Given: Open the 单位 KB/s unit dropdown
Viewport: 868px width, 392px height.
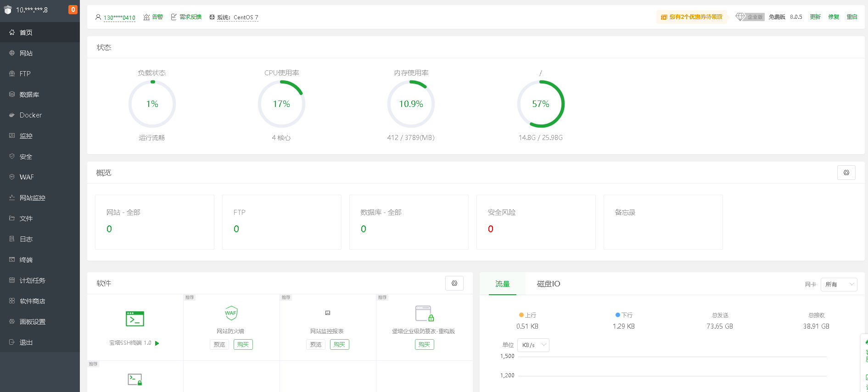Looking at the screenshot, I should tap(533, 345).
